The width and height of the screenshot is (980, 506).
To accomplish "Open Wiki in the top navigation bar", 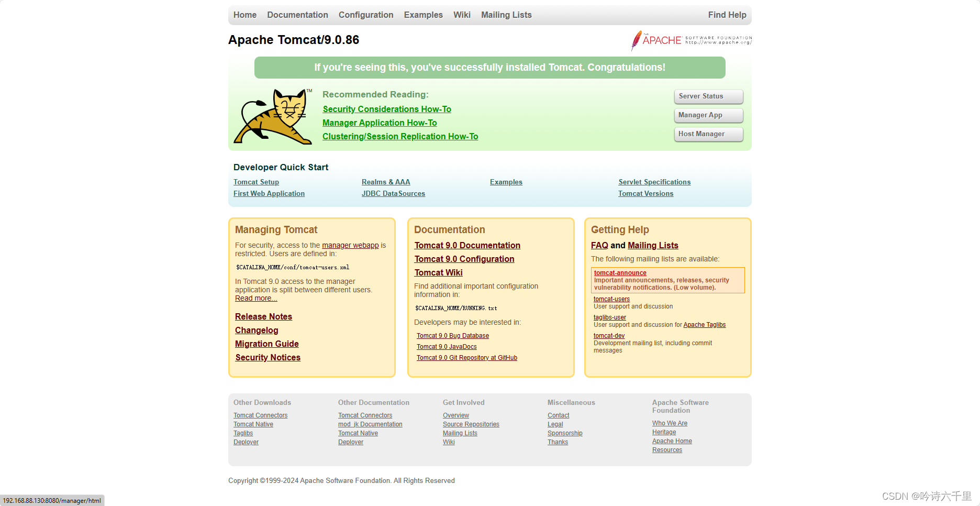I will click(x=462, y=15).
